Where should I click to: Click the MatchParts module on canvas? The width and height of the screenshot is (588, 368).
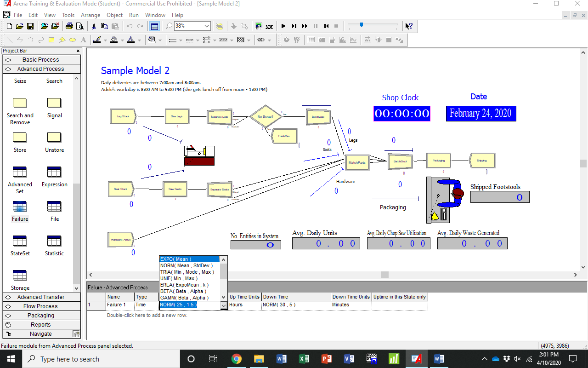coord(357,162)
